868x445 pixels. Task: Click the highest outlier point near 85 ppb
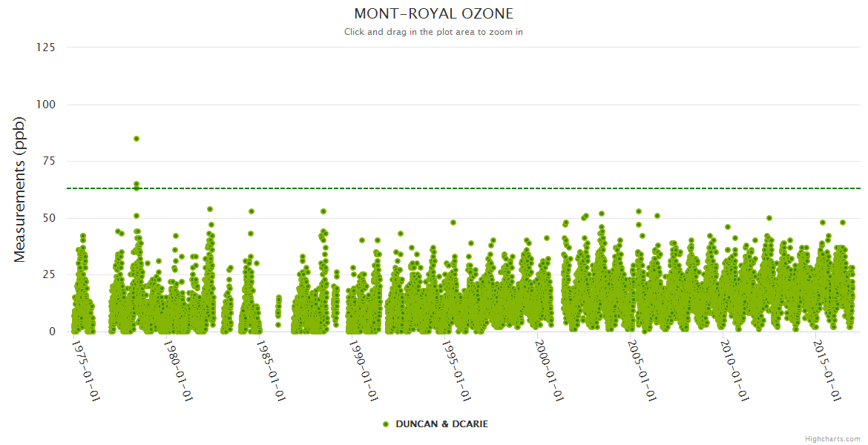pyautogui.click(x=137, y=139)
